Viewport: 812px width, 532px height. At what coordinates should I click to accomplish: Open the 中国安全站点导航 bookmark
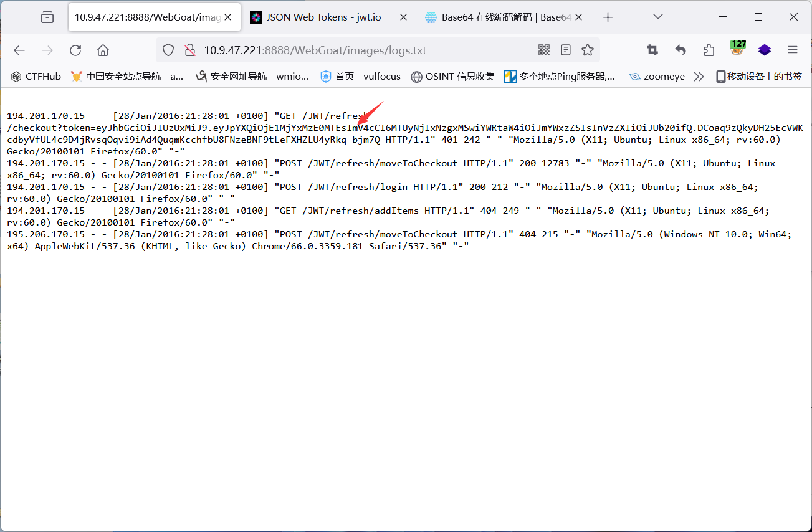pos(127,77)
